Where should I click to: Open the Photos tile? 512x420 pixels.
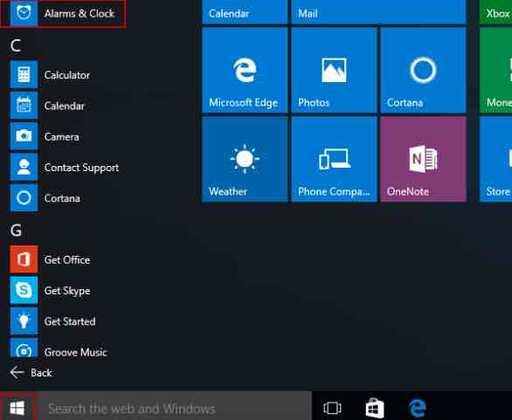pyautogui.click(x=334, y=70)
